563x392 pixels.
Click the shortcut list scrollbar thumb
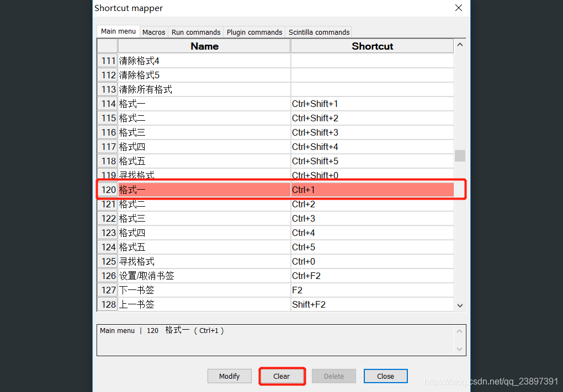tap(460, 155)
